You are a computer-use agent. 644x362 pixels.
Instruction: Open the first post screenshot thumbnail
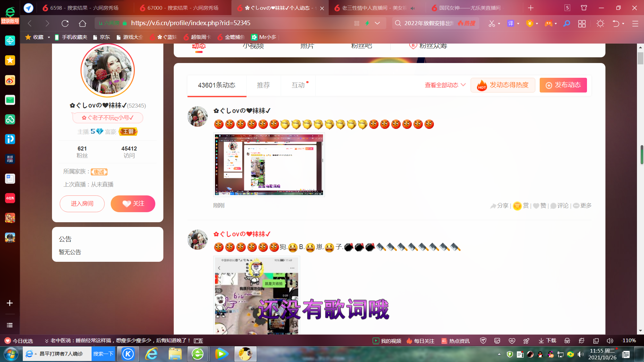point(269,165)
